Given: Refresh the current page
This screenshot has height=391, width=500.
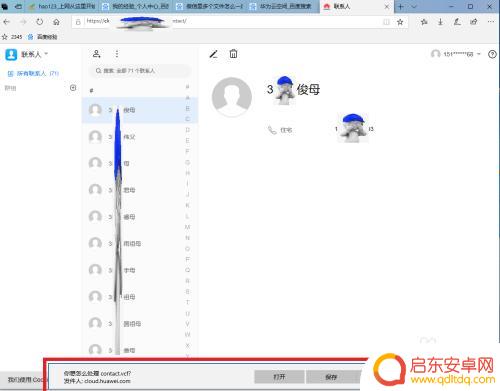Looking at the screenshot, I should click(40, 22).
